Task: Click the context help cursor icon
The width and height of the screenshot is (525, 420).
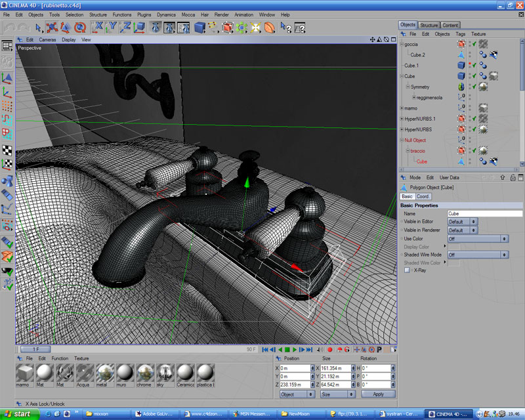Action: click(x=285, y=28)
